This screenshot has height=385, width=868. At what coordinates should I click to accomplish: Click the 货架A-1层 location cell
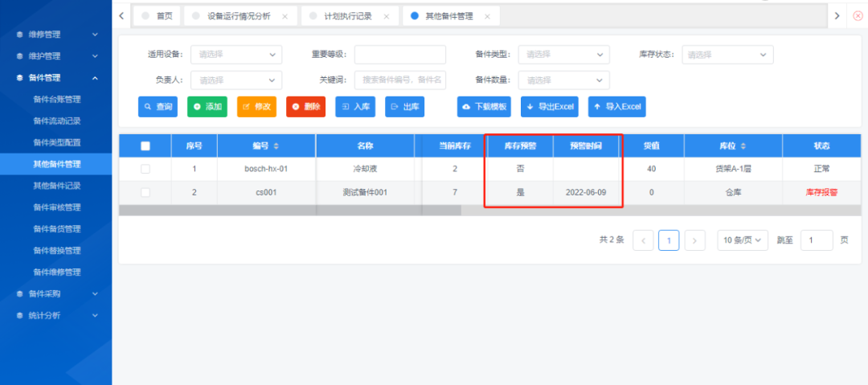pos(734,169)
